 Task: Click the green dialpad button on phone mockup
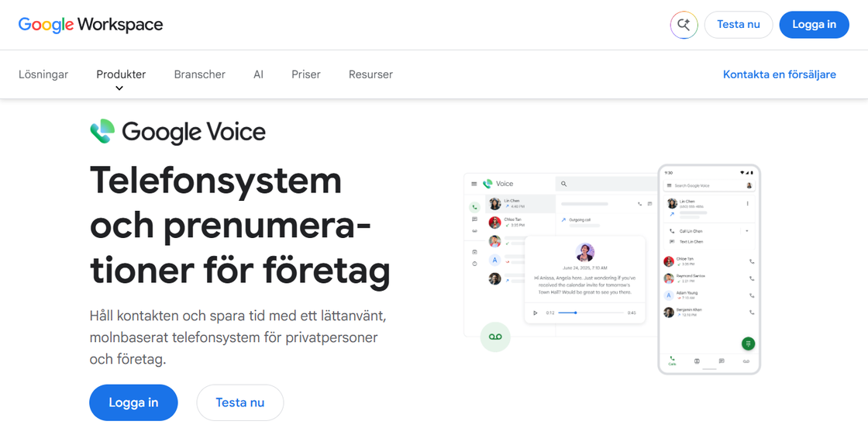[748, 344]
